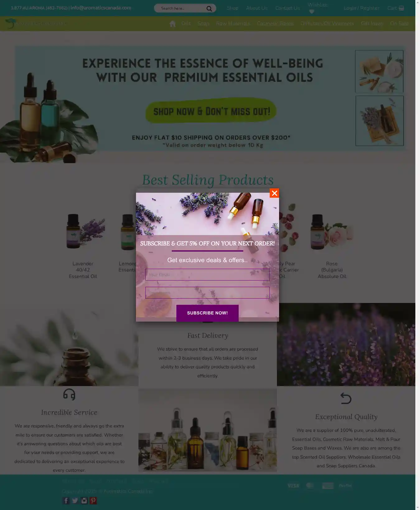Viewport: 420px width, 510px height.
Task: Open the home icon in navigation
Action: (x=173, y=24)
